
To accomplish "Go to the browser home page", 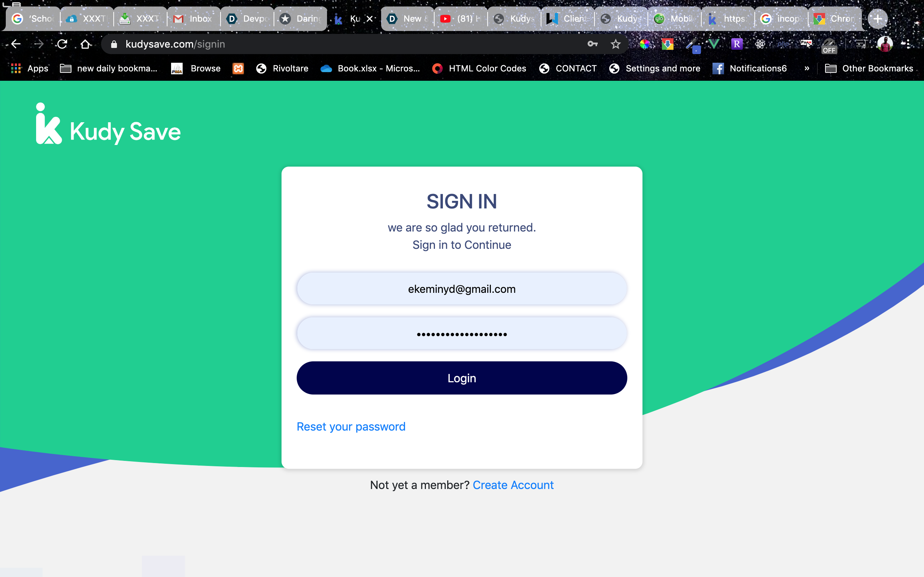I will 86,44.
